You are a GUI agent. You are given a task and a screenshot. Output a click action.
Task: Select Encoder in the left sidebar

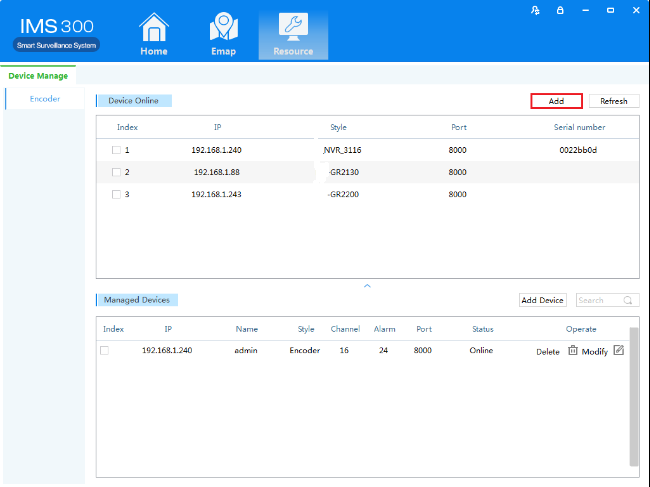[x=44, y=99]
